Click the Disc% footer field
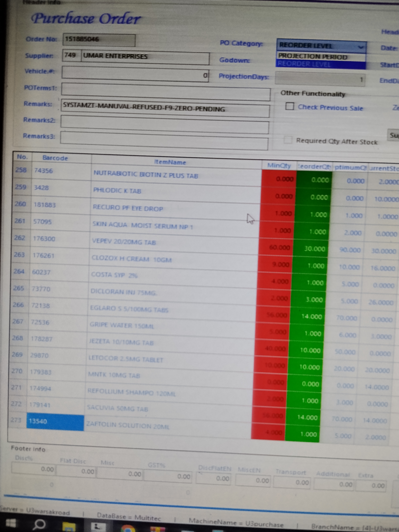 (34, 469)
